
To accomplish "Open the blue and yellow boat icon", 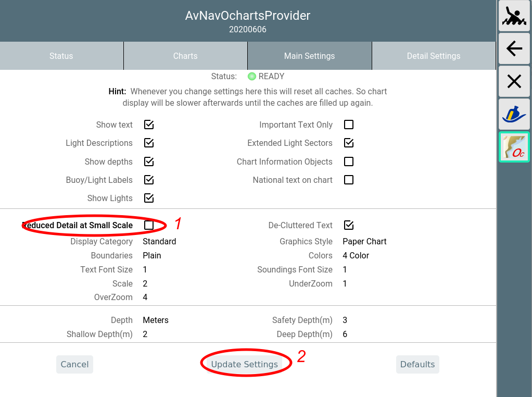I will pyautogui.click(x=514, y=114).
